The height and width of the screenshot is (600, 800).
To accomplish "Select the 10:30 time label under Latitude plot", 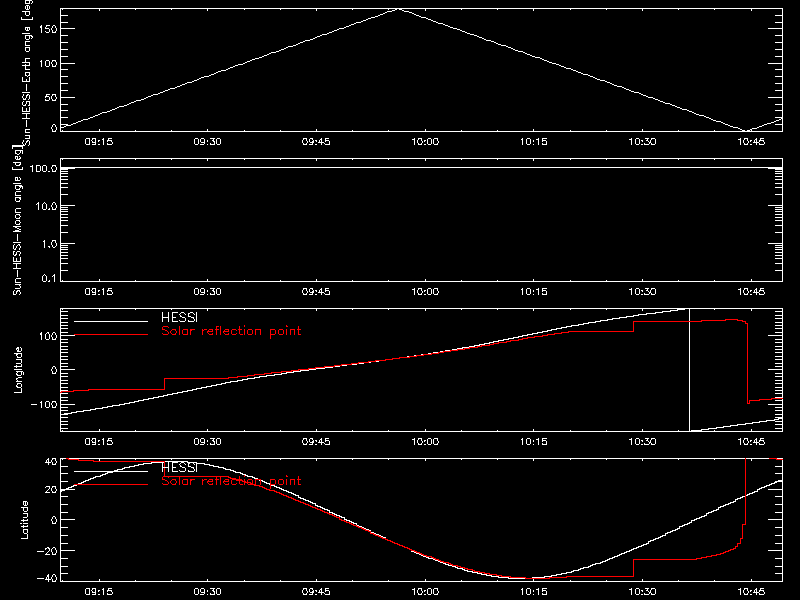I will pyautogui.click(x=642, y=592).
